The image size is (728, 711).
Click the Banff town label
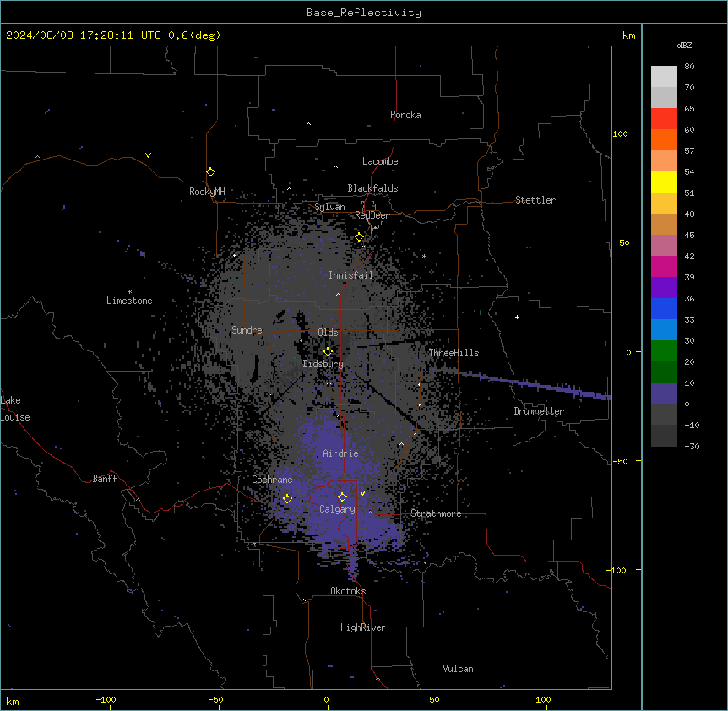click(x=105, y=479)
